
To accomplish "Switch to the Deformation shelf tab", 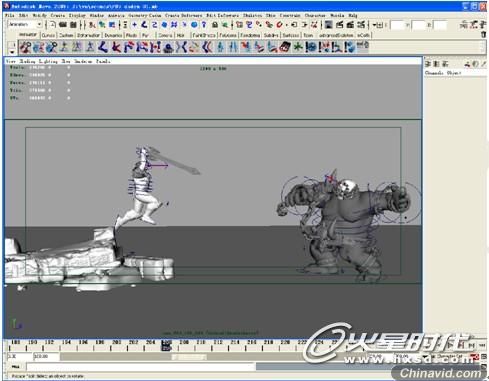I will [88, 35].
